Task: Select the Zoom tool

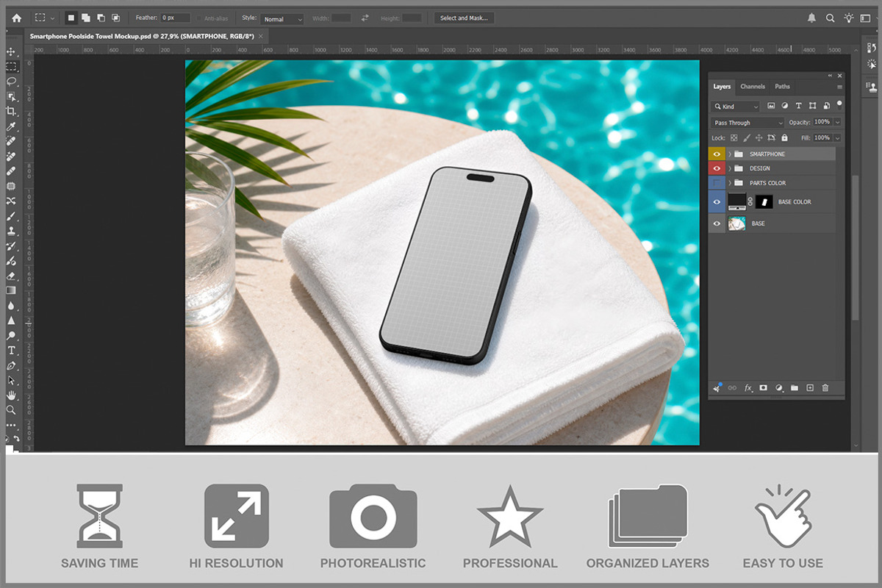Action: [x=11, y=410]
